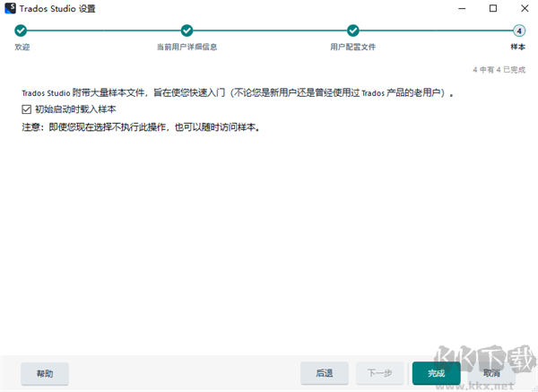Open help with the 帮助 button
538x392 pixels.
[x=45, y=373]
